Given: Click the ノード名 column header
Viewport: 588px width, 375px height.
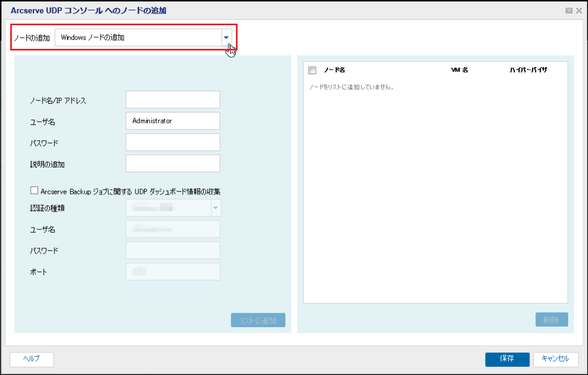Looking at the screenshot, I should click(334, 70).
